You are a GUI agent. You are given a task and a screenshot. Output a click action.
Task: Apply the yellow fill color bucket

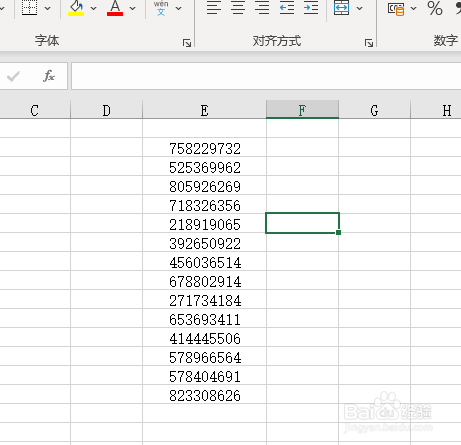point(76,8)
